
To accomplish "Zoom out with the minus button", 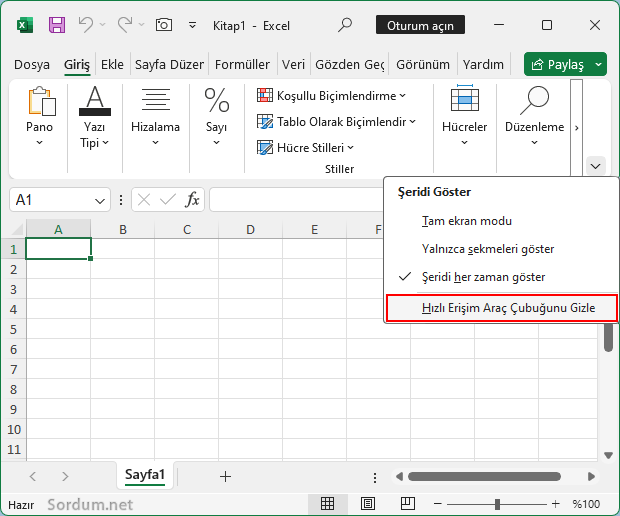I will (437, 504).
